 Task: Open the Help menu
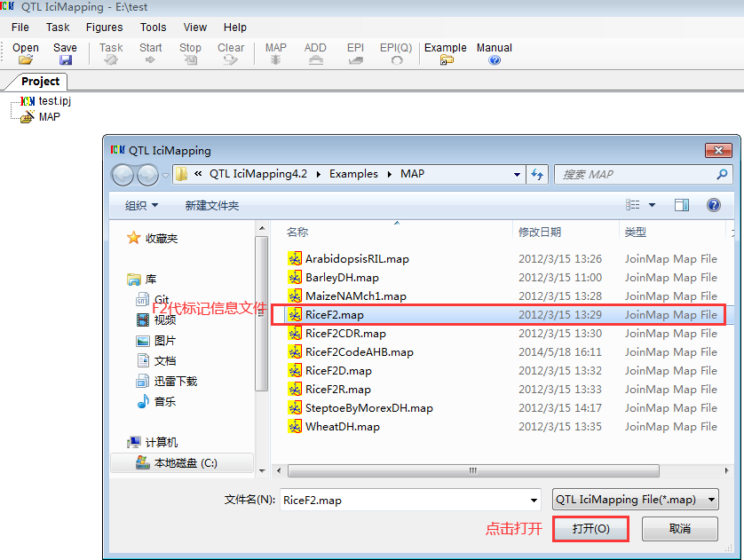click(x=235, y=28)
